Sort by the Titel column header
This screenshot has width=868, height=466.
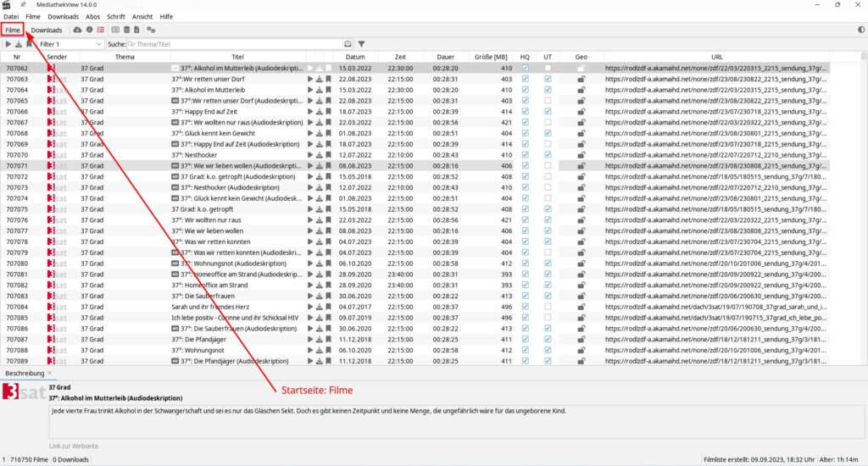[237, 57]
